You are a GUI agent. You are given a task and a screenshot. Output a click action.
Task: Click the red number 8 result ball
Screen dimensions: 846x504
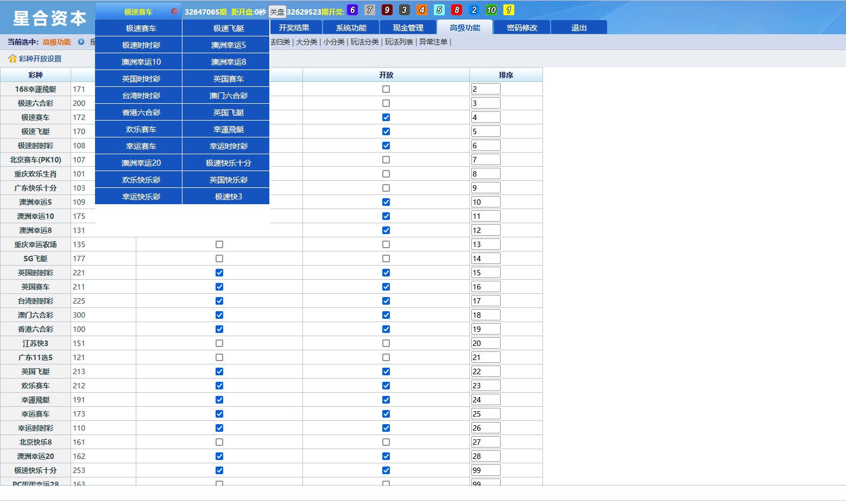(457, 10)
